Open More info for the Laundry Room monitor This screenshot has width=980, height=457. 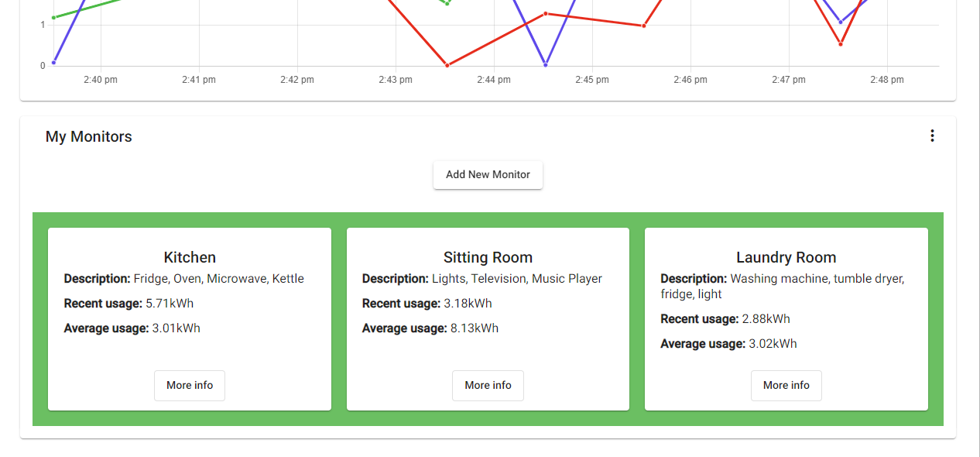point(786,386)
